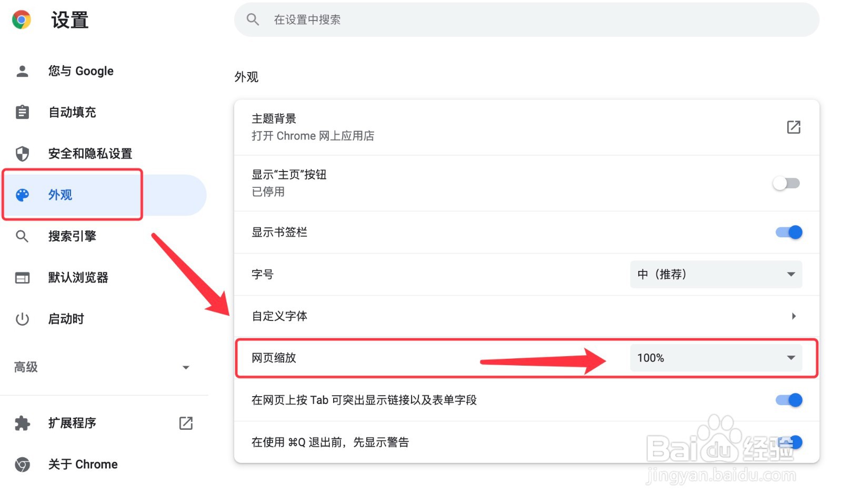Disable the Tab 突出显示链接 toggle
Viewport: 842px width, 504px height.
788,400
